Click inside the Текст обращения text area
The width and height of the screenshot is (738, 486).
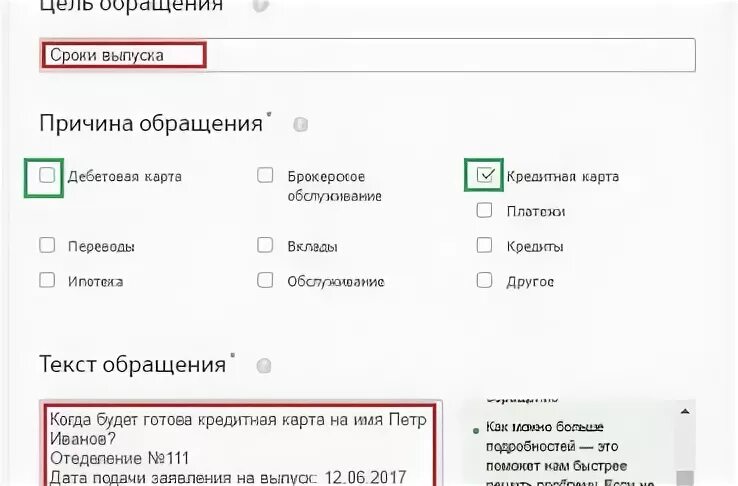click(x=241, y=443)
